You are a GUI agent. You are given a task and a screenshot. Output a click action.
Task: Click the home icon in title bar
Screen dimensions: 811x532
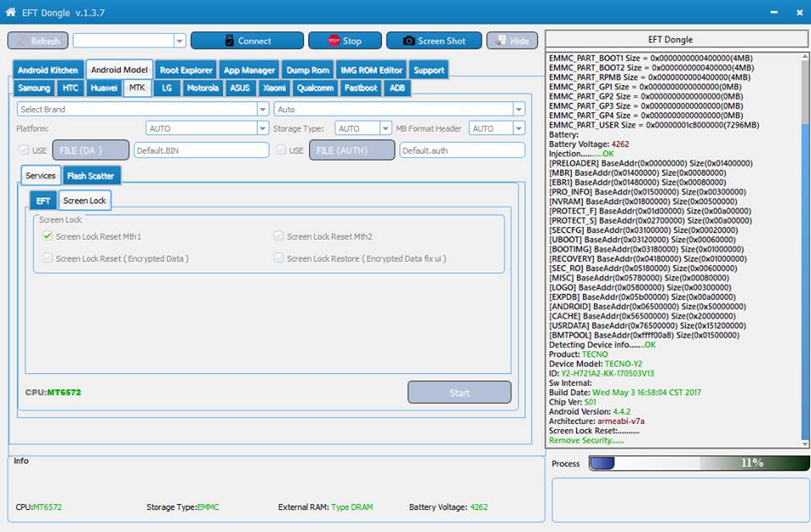(10, 13)
